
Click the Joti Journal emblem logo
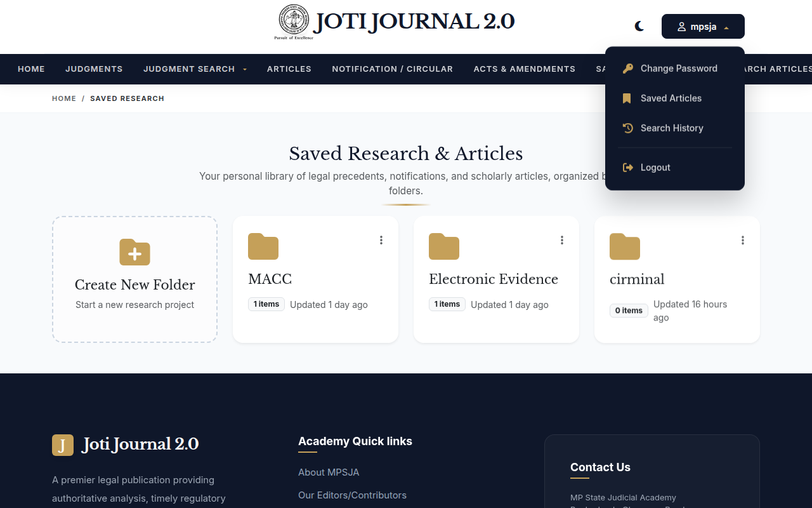(x=294, y=20)
